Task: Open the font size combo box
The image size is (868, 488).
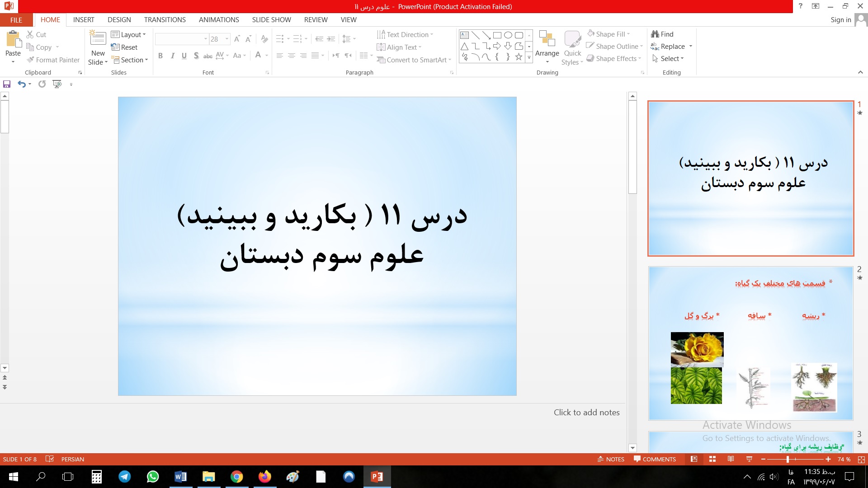Action: coord(220,39)
